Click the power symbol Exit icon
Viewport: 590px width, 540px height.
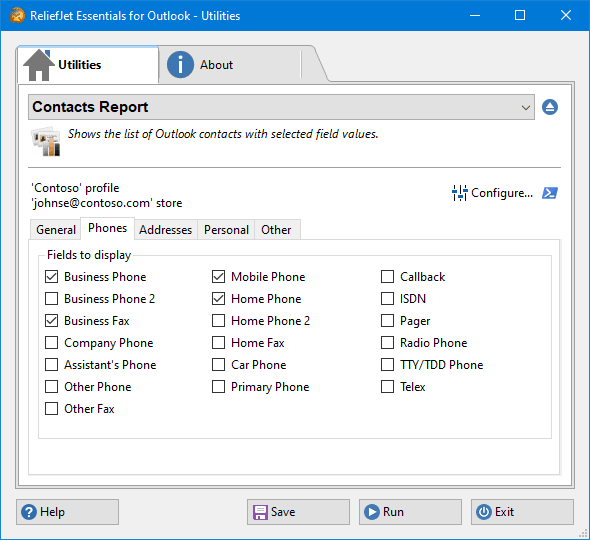tap(484, 512)
